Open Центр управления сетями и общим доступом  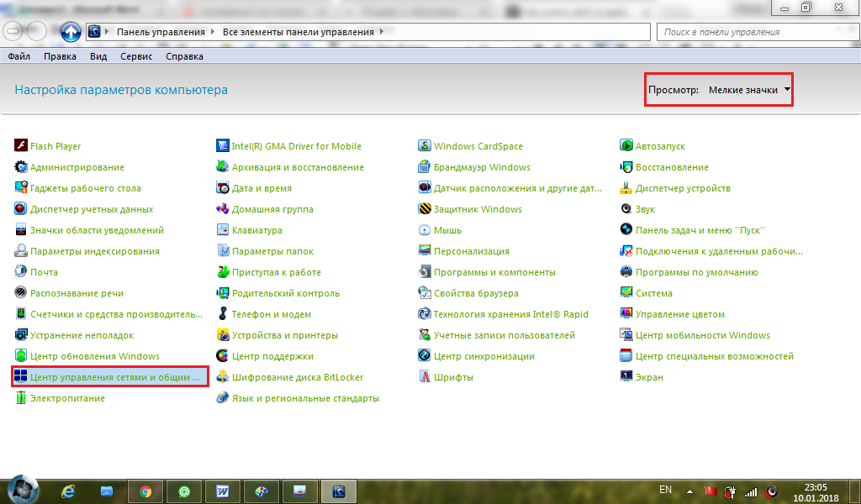[x=110, y=377]
